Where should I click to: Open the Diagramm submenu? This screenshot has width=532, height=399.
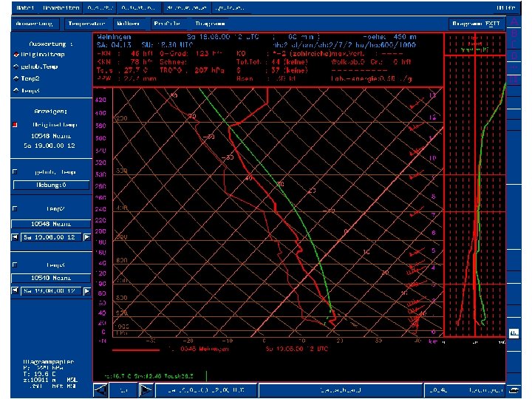[210, 24]
